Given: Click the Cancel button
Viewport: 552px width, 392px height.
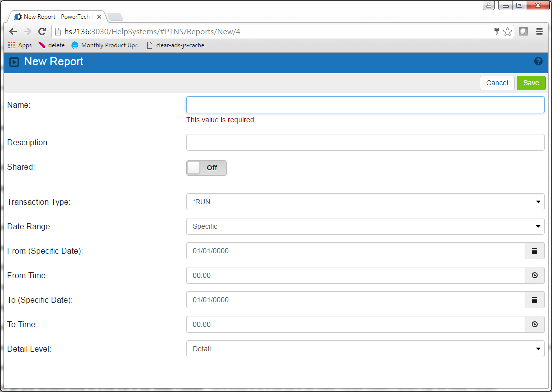Looking at the screenshot, I should tap(497, 83).
